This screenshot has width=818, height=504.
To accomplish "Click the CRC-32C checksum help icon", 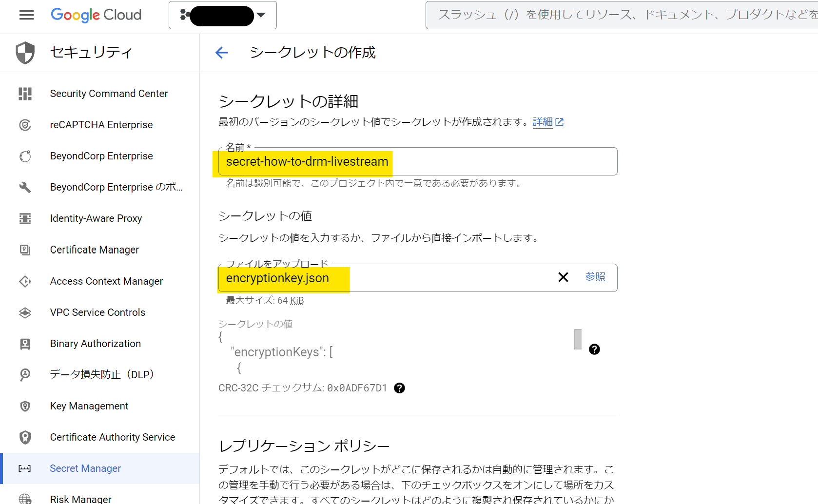I will (400, 388).
